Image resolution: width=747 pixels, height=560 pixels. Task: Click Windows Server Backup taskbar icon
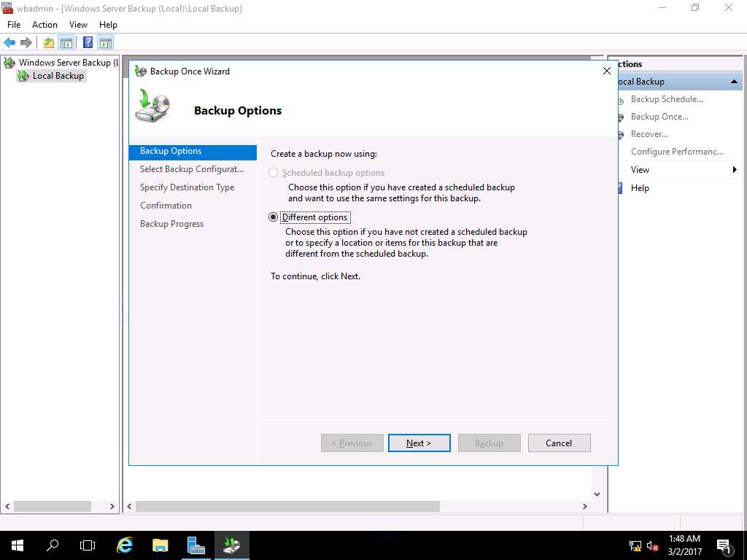click(232, 545)
